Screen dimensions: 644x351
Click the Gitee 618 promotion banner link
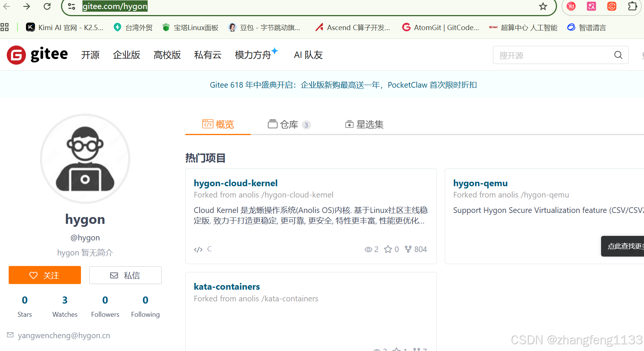[343, 85]
